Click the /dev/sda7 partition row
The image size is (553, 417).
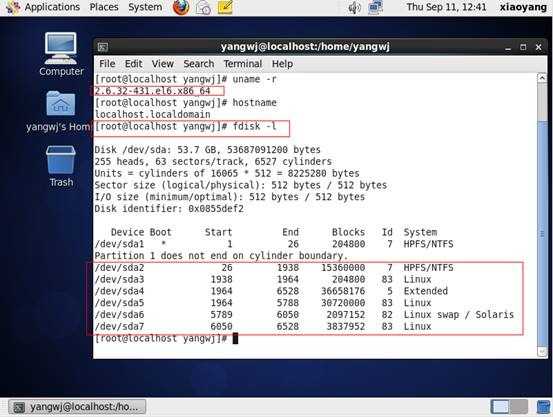pyautogui.click(x=263, y=326)
